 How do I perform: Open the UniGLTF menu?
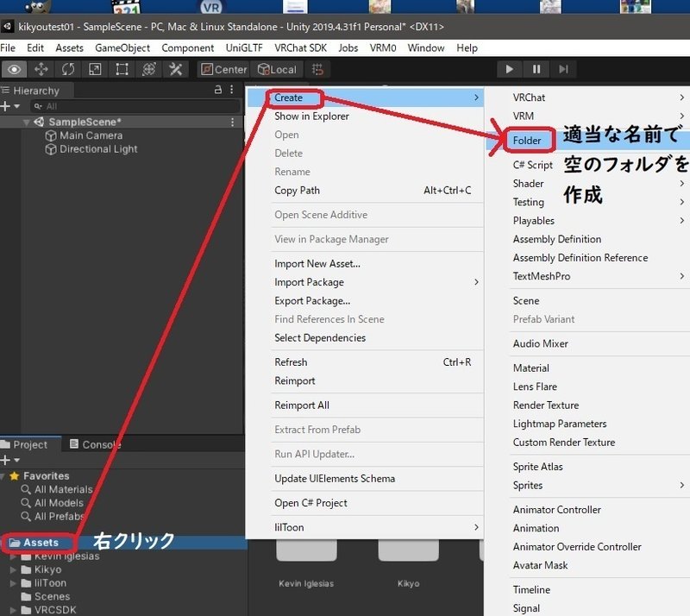pos(244,47)
